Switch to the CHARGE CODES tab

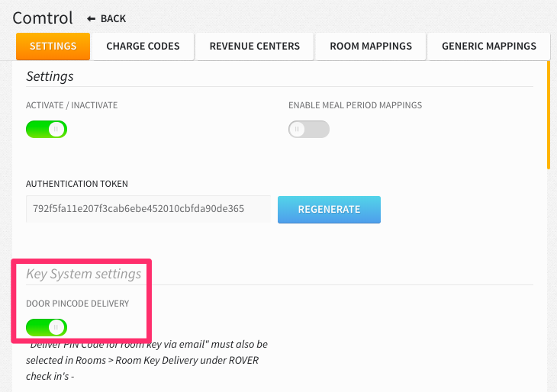[143, 47]
